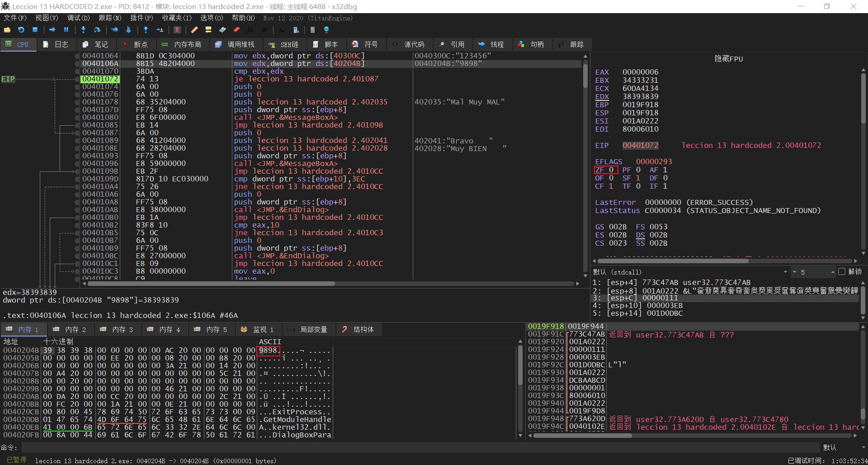Click the 隐藏FPU button
This screenshot has width=868, height=465.
[728, 59]
